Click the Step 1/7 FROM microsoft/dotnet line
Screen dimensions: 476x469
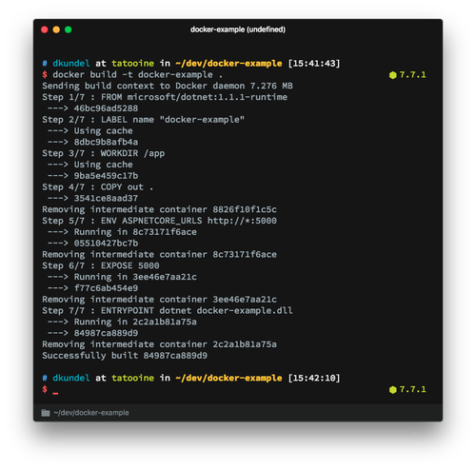click(165, 97)
